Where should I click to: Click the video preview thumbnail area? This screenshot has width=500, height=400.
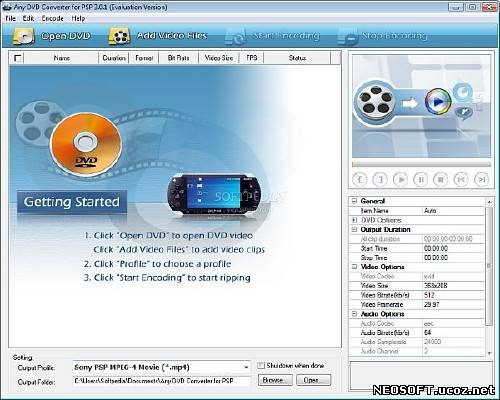(x=421, y=107)
